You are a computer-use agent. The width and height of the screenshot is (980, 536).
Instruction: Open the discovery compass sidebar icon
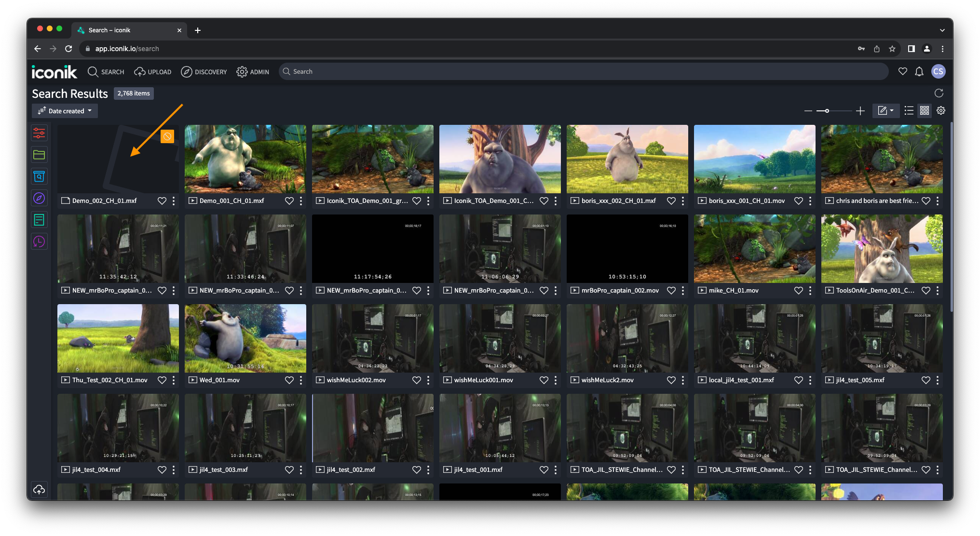39,198
